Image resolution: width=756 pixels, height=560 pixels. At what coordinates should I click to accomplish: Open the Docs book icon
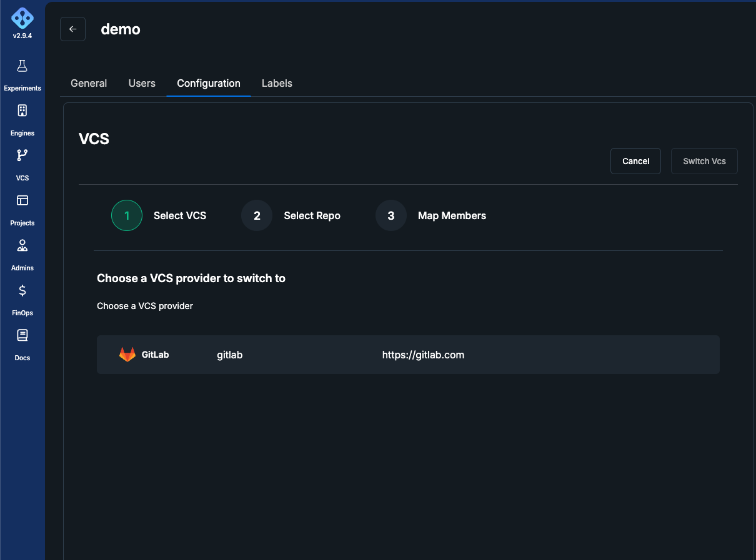(22, 335)
